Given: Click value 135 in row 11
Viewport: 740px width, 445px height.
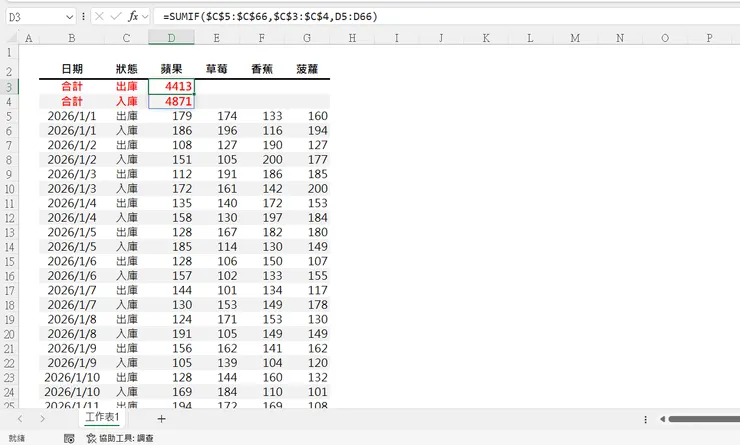Looking at the screenshot, I should pos(171,203).
